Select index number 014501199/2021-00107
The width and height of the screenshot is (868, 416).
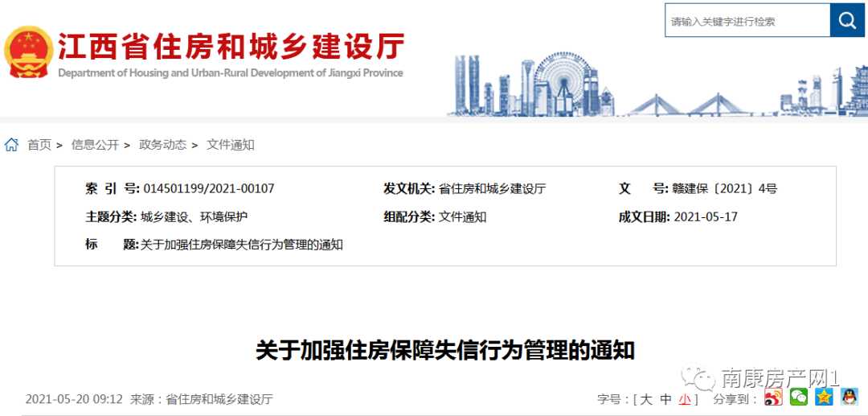tap(209, 189)
